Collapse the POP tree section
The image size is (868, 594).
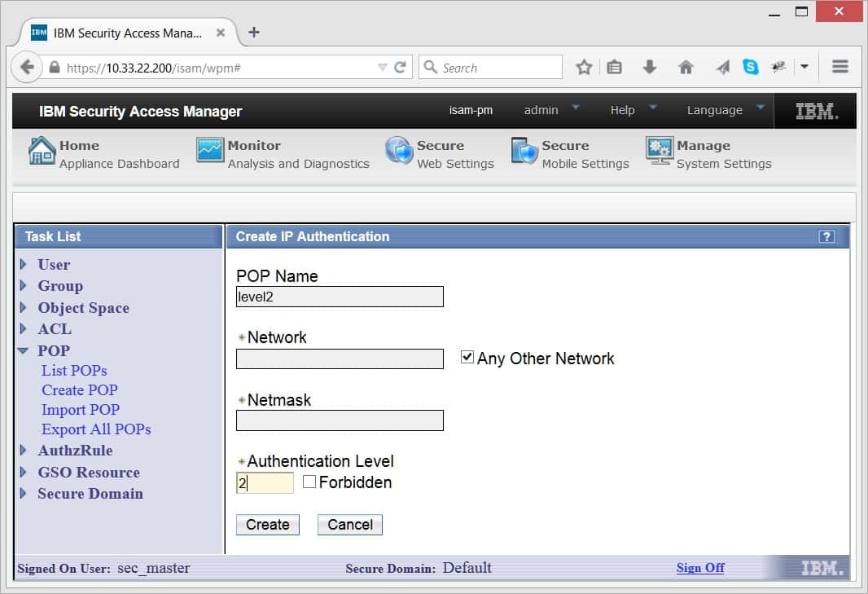pyautogui.click(x=24, y=351)
